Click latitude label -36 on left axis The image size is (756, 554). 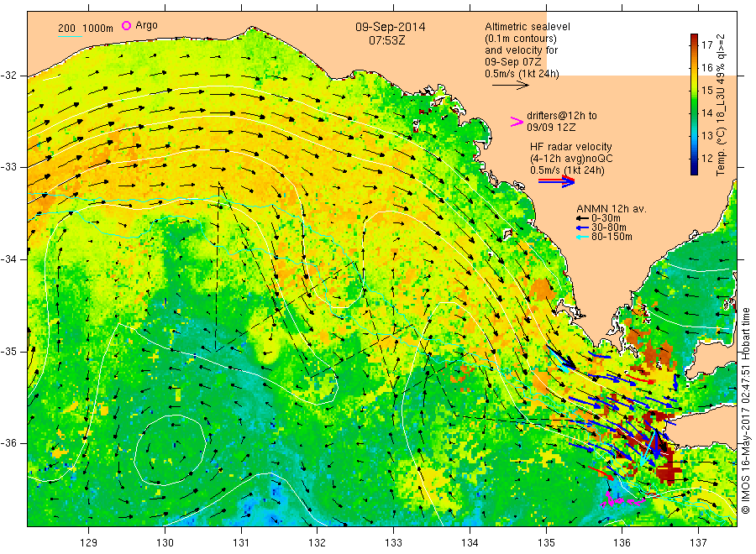click(8, 443)
